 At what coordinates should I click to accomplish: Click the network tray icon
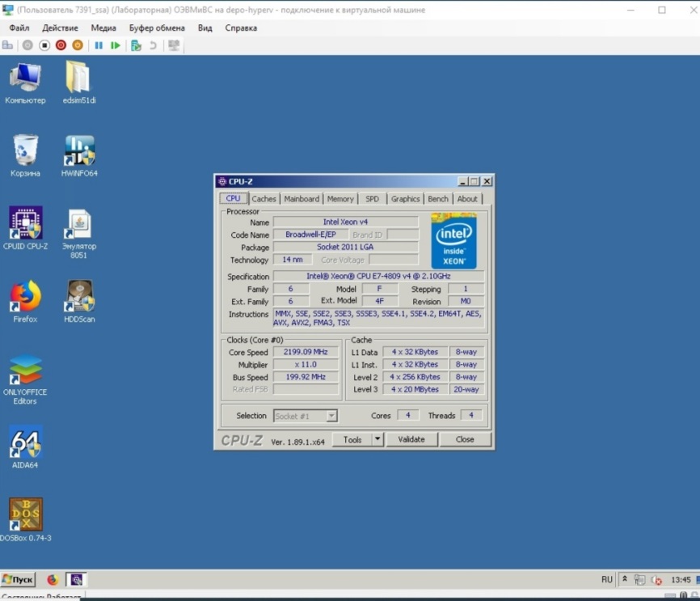[639, 579]
